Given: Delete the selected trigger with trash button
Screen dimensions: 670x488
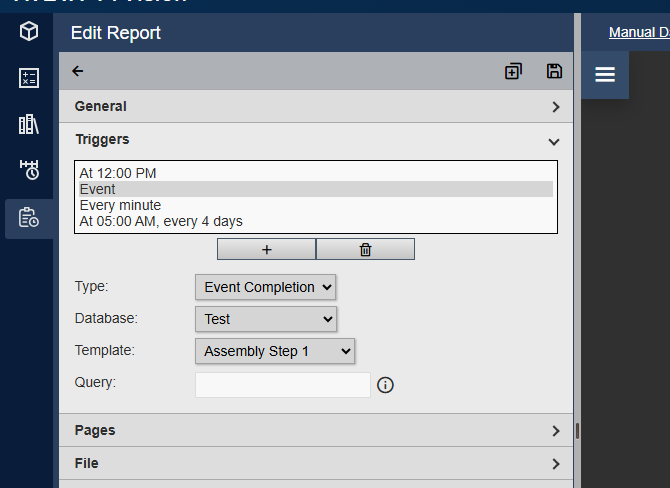Looking at the screenshot, I should click(x=365, y=249).
